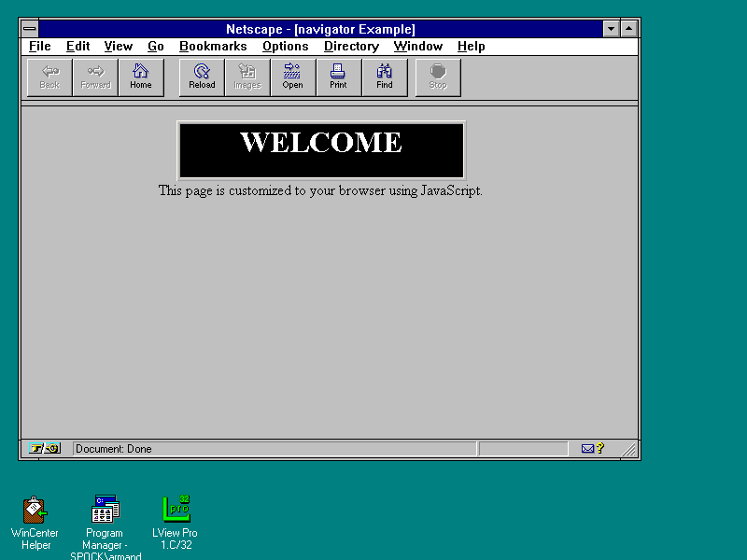Open the mail envelope icon in status bar
Screen dimensions: 747x560
tap(587, 449)
